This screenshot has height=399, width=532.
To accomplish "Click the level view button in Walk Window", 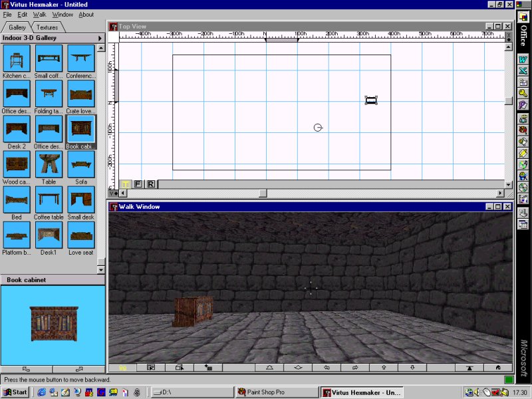I will (298, 368).
